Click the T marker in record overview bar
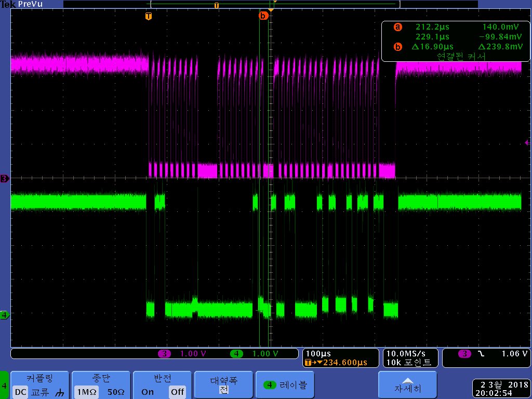 coord(217,5)
